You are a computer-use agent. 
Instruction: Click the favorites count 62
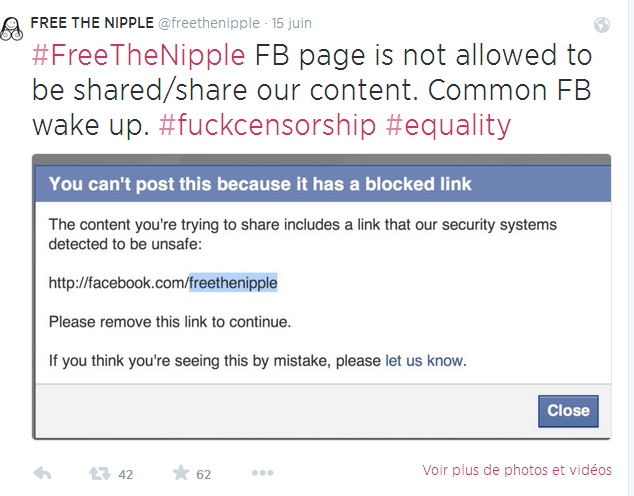(x=203, y=474)
